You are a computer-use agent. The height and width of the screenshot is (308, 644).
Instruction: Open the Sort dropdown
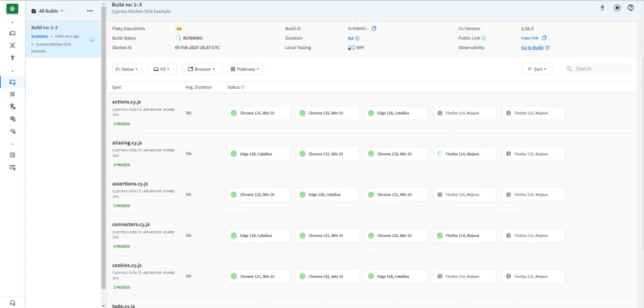point(537,69)
